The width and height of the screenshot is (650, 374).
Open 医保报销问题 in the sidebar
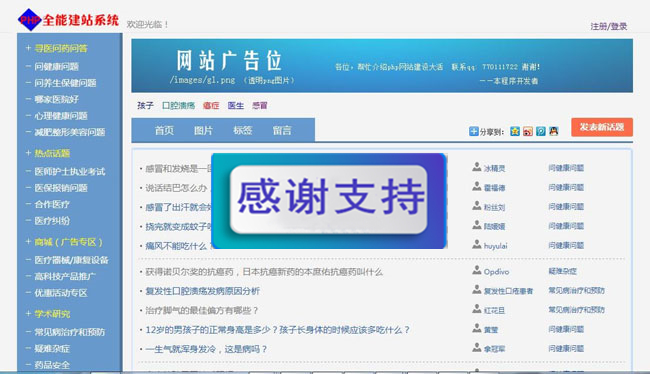click(x=61, y=188)
